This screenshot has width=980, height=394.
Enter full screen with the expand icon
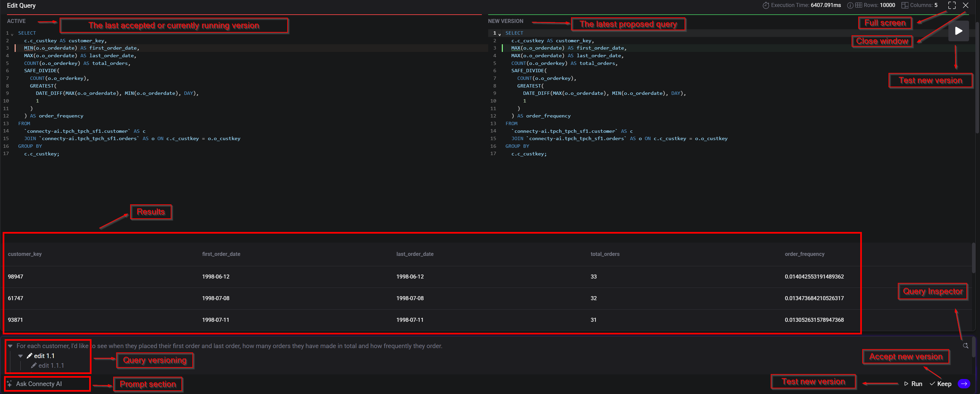click(x=951, y=5)
